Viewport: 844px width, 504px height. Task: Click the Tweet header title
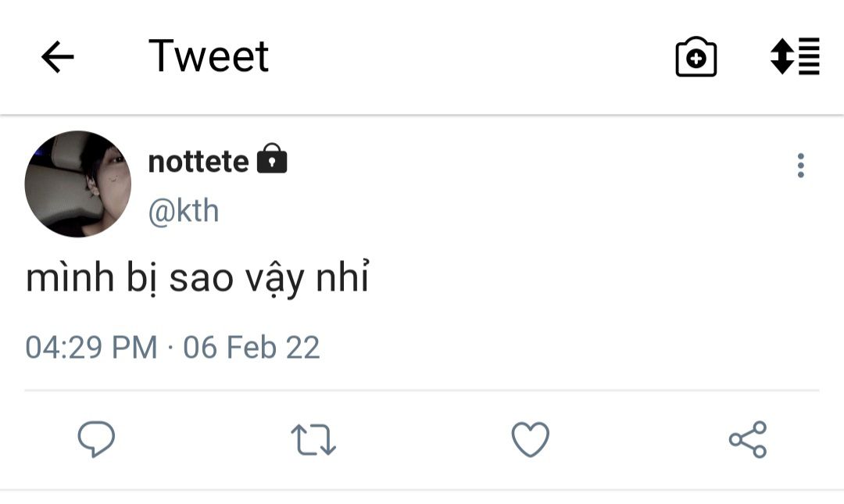click(209, 56)
